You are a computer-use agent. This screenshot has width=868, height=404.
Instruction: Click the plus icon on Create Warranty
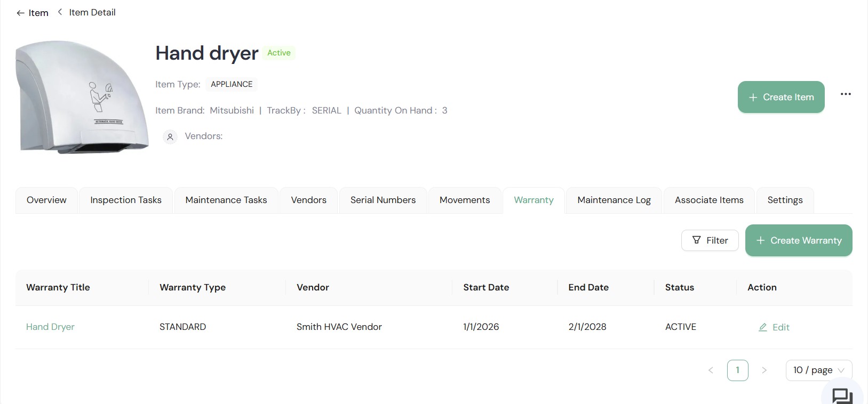tap(760, 240)
